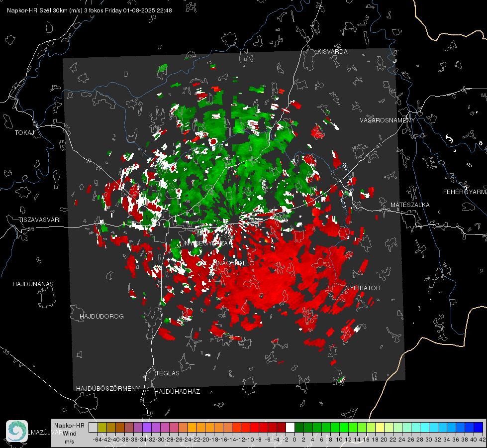The image size is (487, 448).
Task: Pick the bright green swatch between 10 and 12
Action: (344, 427)
